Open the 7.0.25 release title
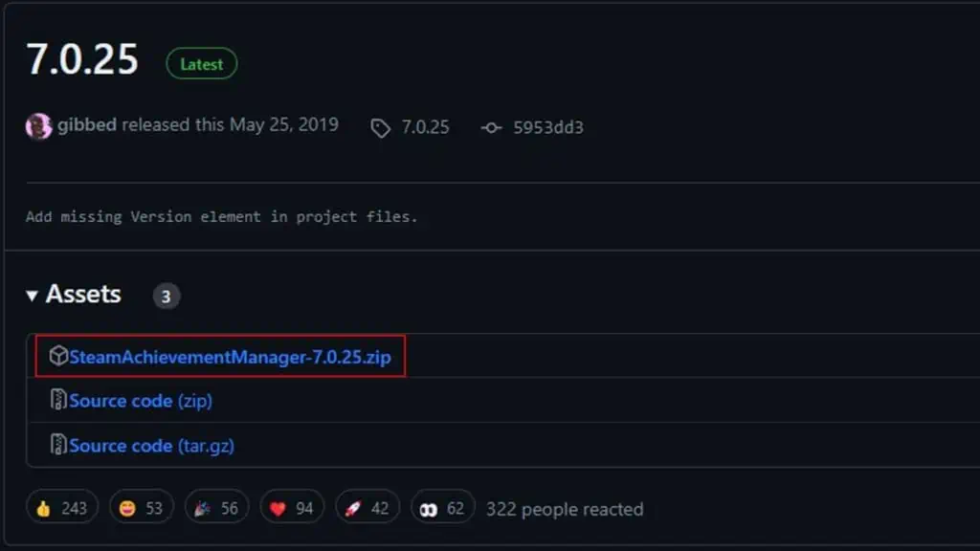 click(82, 60)
